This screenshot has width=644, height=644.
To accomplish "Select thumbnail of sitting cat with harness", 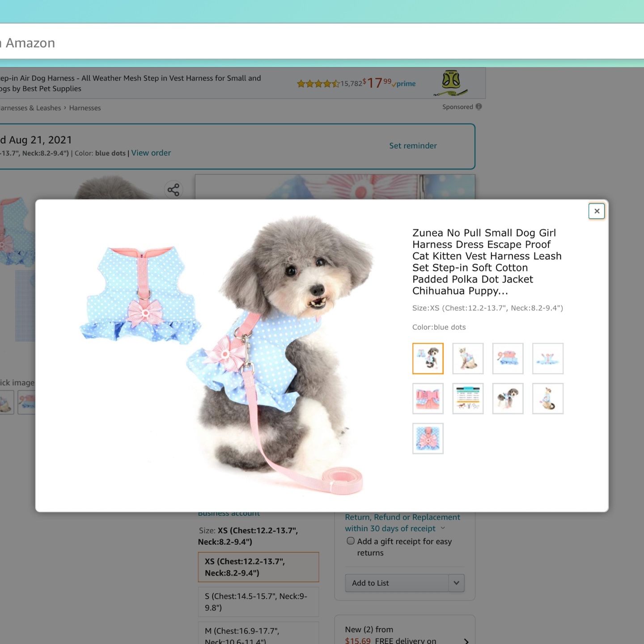I will point(548,398).
